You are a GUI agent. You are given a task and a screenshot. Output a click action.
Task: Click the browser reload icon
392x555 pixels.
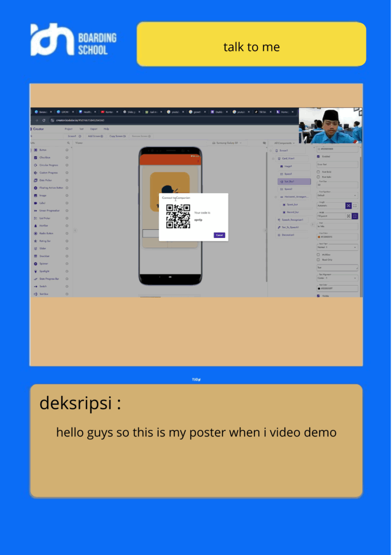43,120
